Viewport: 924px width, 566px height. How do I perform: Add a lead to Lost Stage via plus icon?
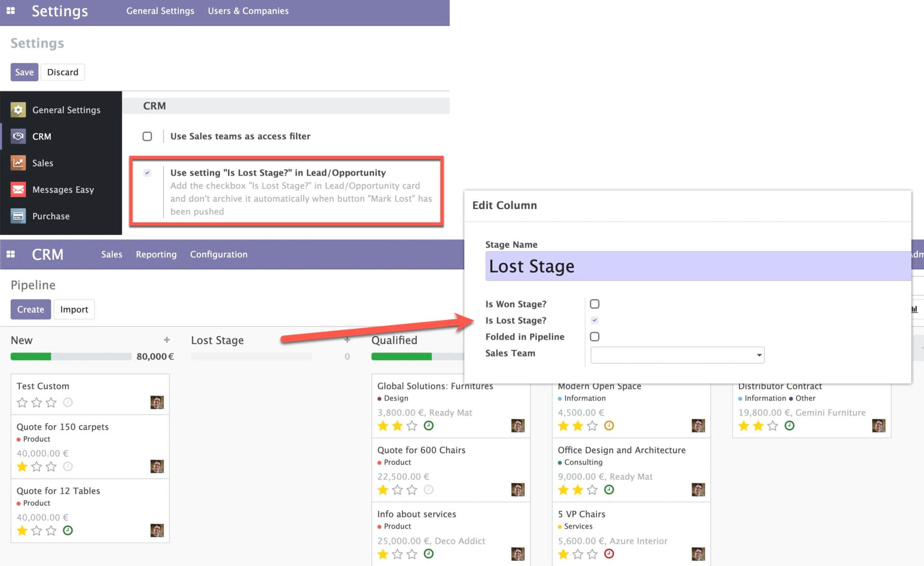pos(346,339)
